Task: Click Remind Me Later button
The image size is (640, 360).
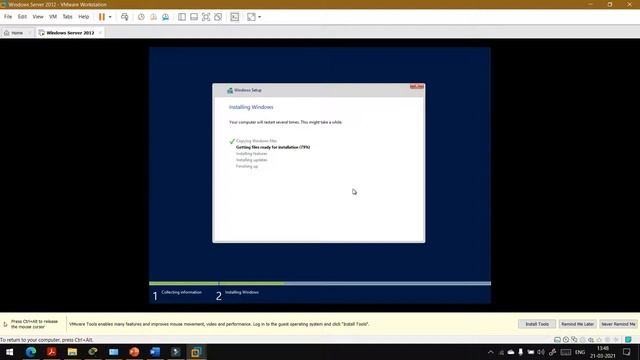Action: (577, 324)
